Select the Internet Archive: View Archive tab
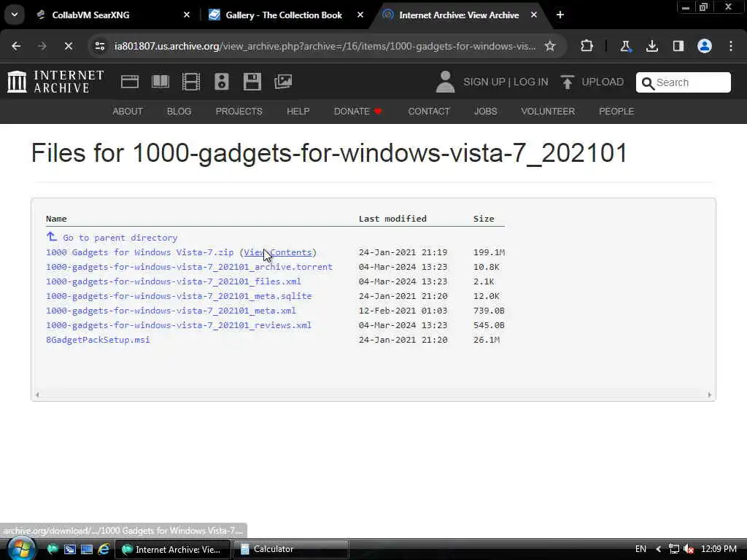This screenshot has height=560, width=747. pyautogui.click(x=460, y=15)
